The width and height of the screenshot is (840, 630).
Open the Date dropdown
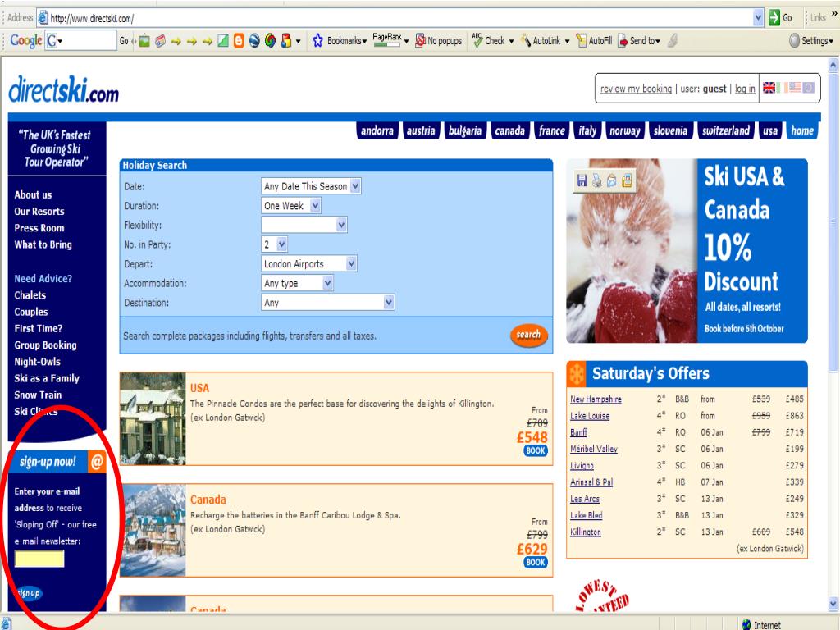[x=311, y=186]
